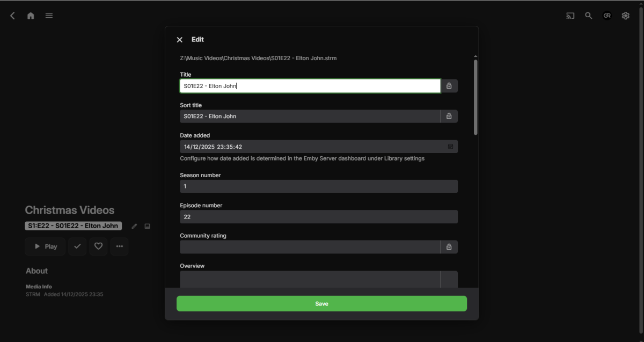The width and height of the screenshot is (644, 342).
Task: Open the Date added calendar picker
Action: point(449,146)
